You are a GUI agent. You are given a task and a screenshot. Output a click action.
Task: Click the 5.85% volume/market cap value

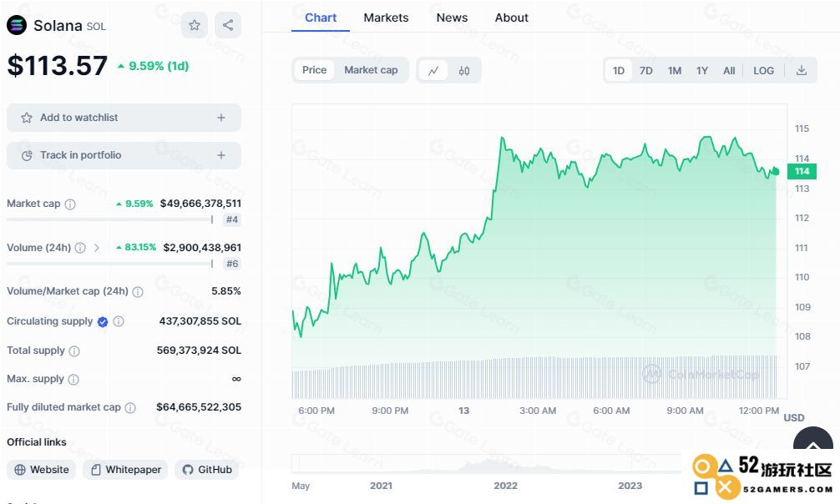(226, 291)
